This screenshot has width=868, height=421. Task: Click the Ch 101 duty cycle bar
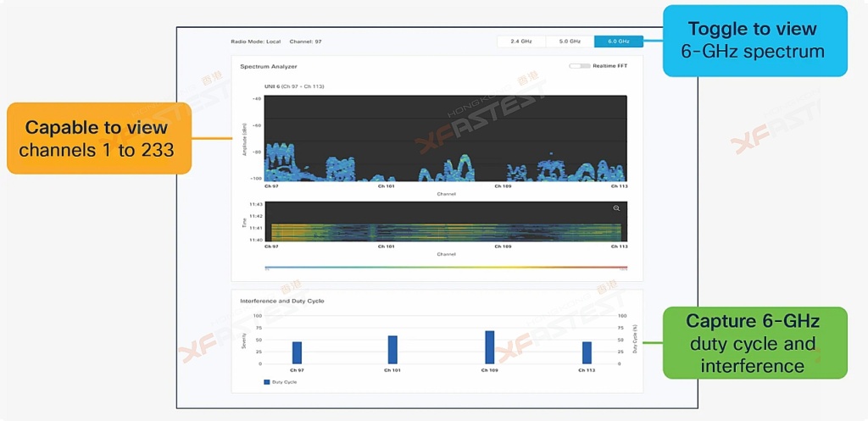[x=392, y=349]
